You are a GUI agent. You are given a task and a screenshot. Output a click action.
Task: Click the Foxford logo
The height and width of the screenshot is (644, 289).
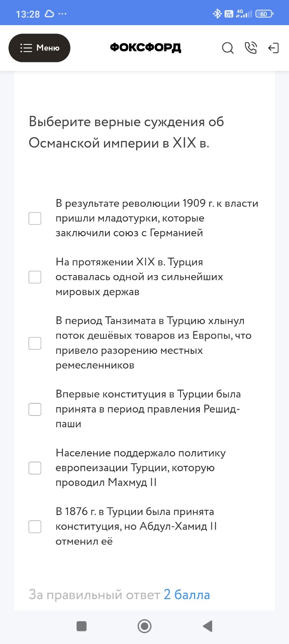coord(145,47)
